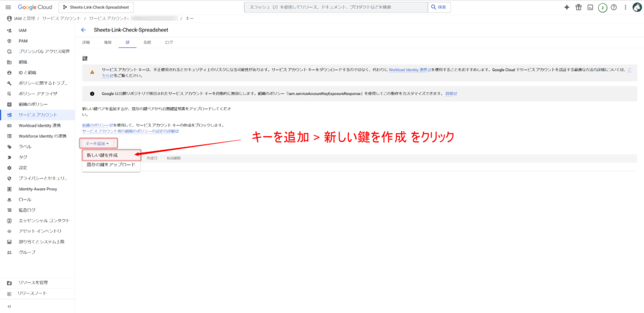The width and height of the screenshot is (644, 313).
Task: Expand the キーを追加 dropdown
Action: coord(97,144)
